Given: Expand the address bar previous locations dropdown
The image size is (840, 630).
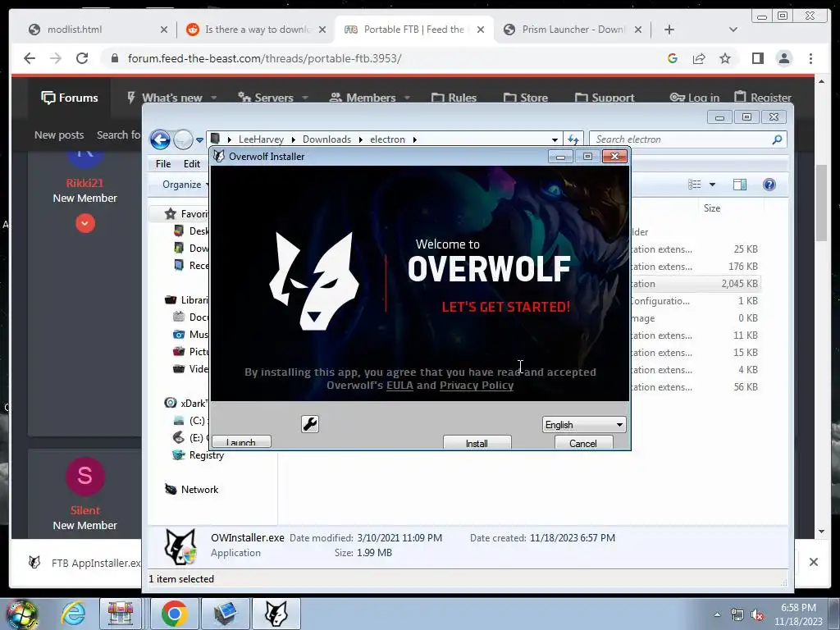Looking at the screenshot, I should 555,139.
